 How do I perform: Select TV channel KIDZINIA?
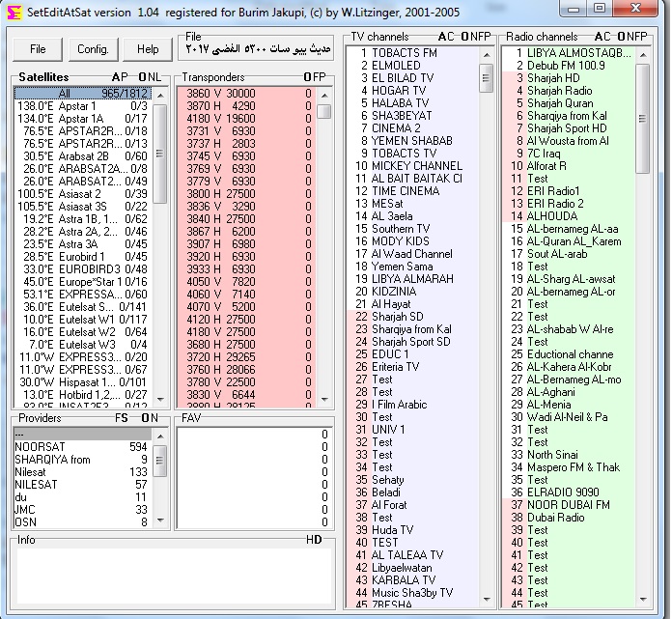394,292
